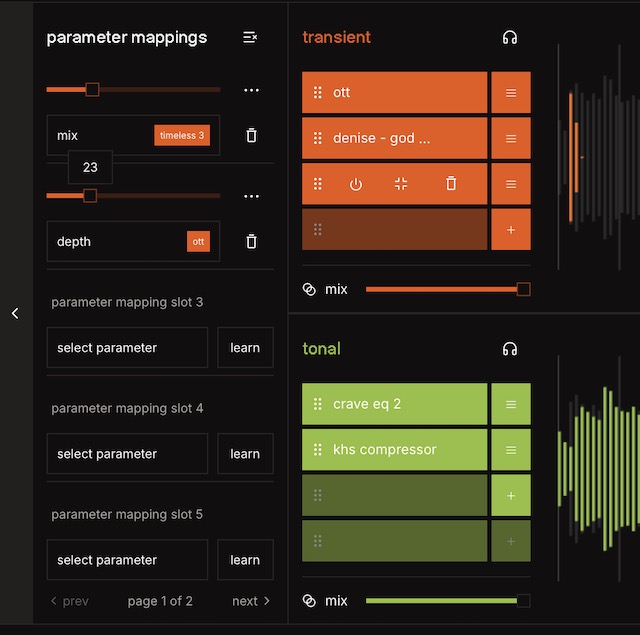Collapse the side panel with left chevron
This screenshot has height=635, width=640.
click(x=15, y=313)
